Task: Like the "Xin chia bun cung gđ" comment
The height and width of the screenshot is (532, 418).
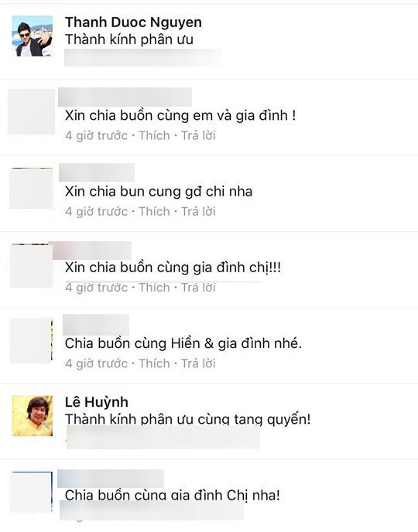Action: pyautogui.click(x=154, y=211)
